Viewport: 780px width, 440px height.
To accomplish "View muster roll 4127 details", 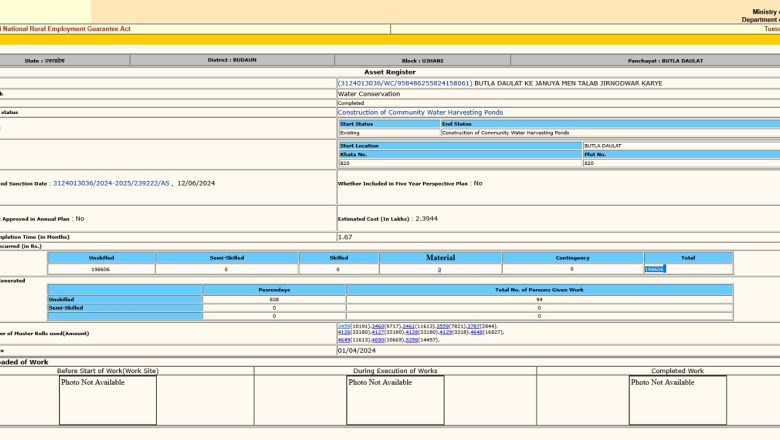I will (377, 332).
